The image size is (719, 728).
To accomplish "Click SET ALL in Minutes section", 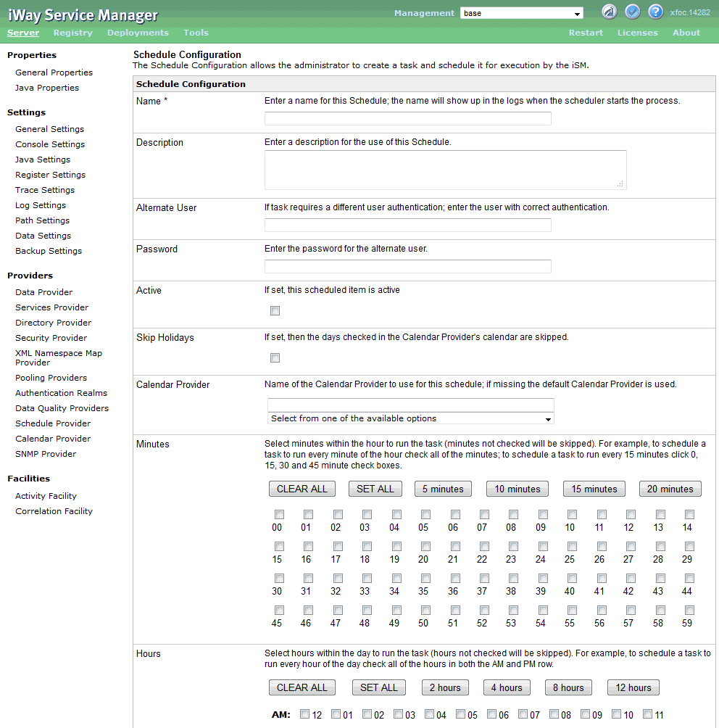I will pyautogui.click(x=375, y=489).
